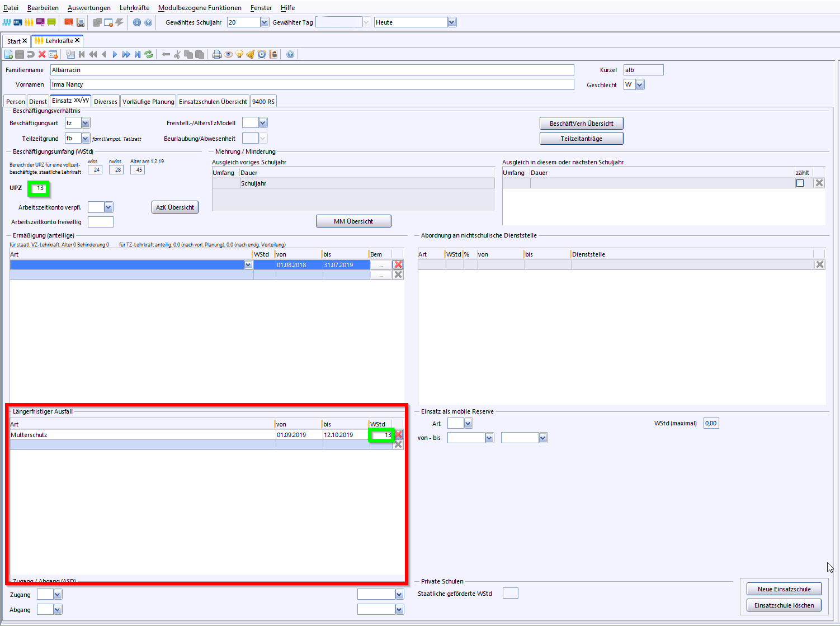The height and width of the screenshot is (626, 840).
Task: Switch to the Vorläufige Planung tab
Action: coord(148,102)
